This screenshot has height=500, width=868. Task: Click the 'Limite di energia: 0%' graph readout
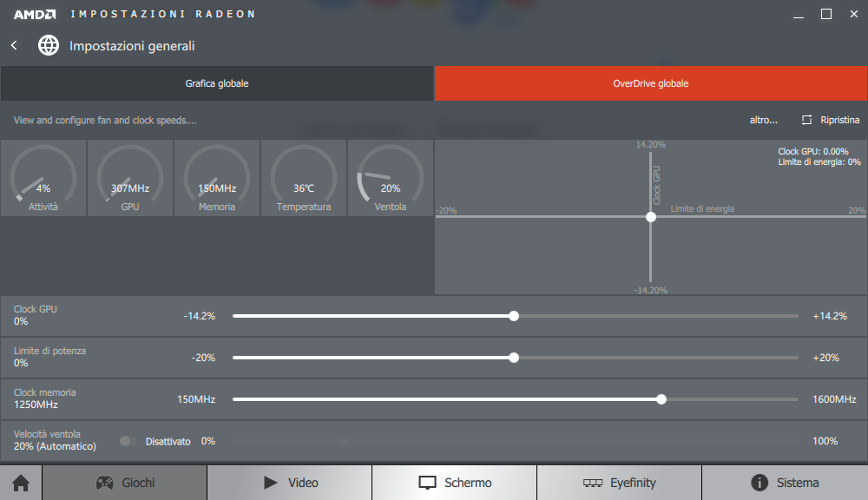click(x=819, y=161)
